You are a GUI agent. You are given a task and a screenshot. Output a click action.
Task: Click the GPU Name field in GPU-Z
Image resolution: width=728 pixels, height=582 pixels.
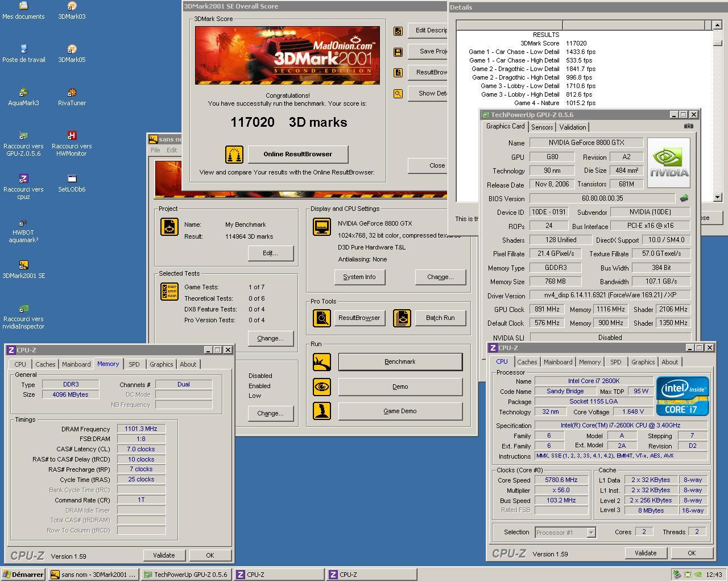pos(586,143)
